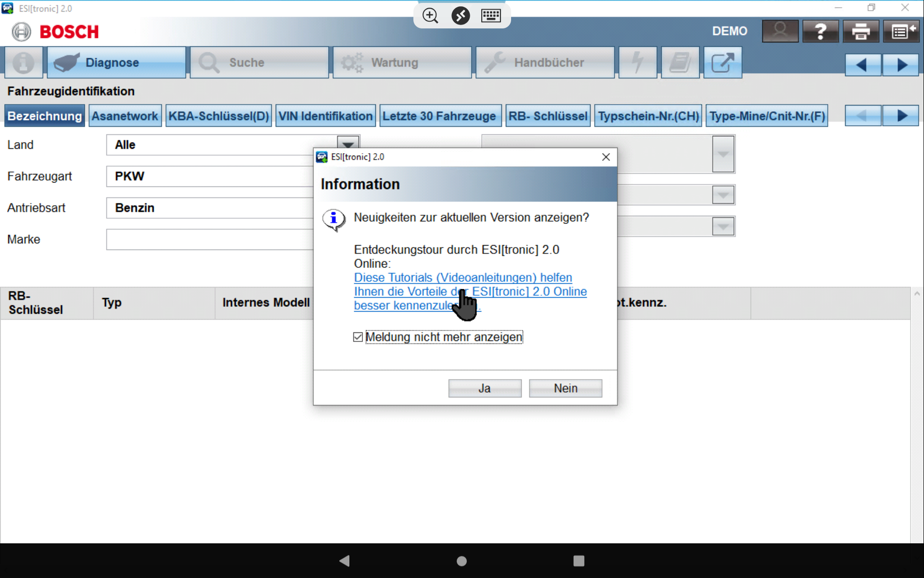The width and height of the screenshot is (924, 578).
Task: Open the third right-side dropdown arrow
Action: tap(723, 226)
